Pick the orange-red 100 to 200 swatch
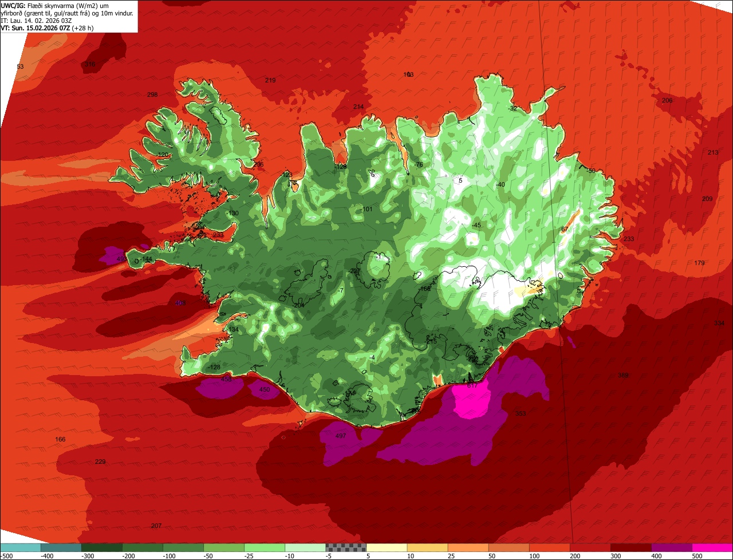 [x=549, y=547]
